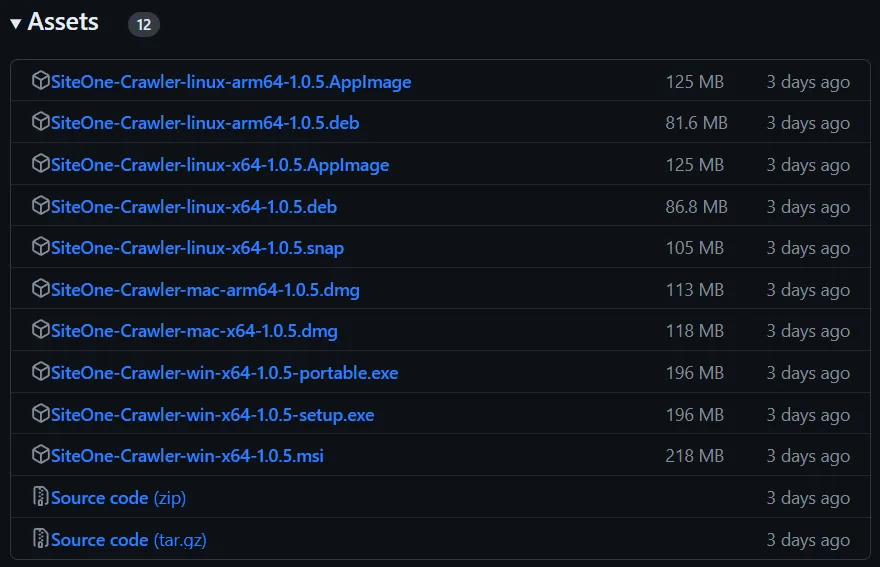Click the Assets heading text
This screenshot has width=880, height=567.
coord(63,22)
